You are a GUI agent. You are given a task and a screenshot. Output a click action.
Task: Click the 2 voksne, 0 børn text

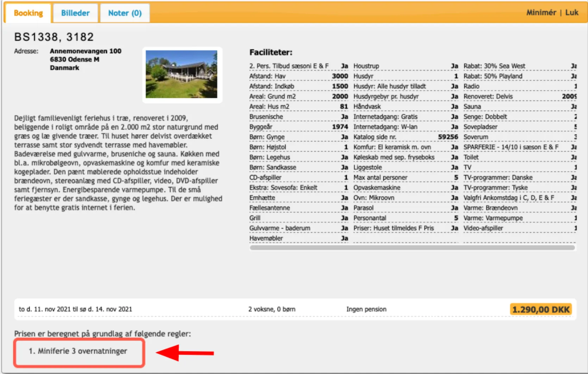point(272,309)
